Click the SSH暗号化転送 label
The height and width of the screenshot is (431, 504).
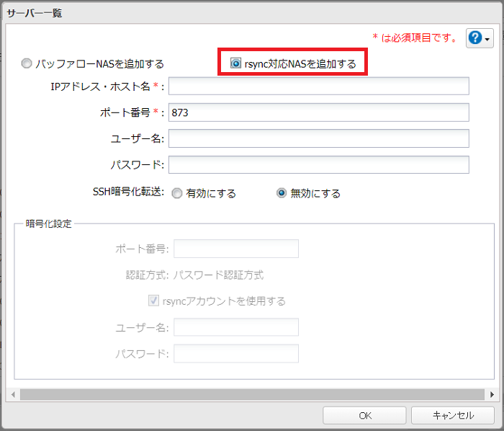coord(128,192)
